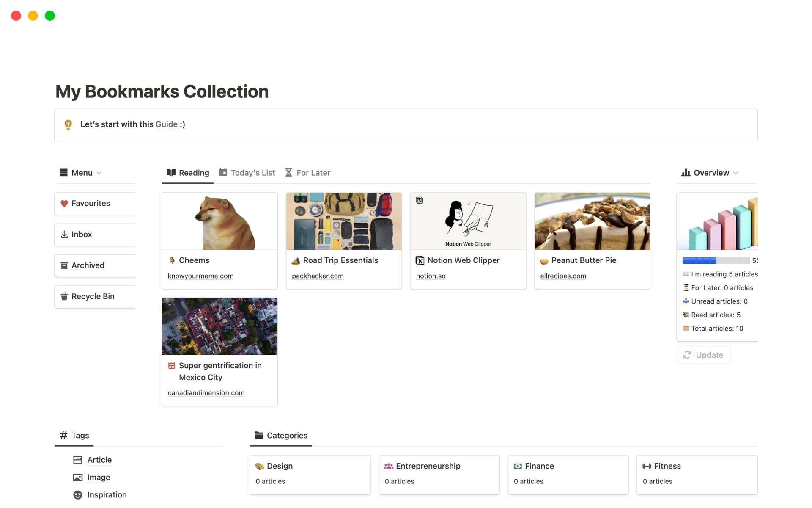
Task: Click the palette icon on the Design category
Action: point(260,466)
